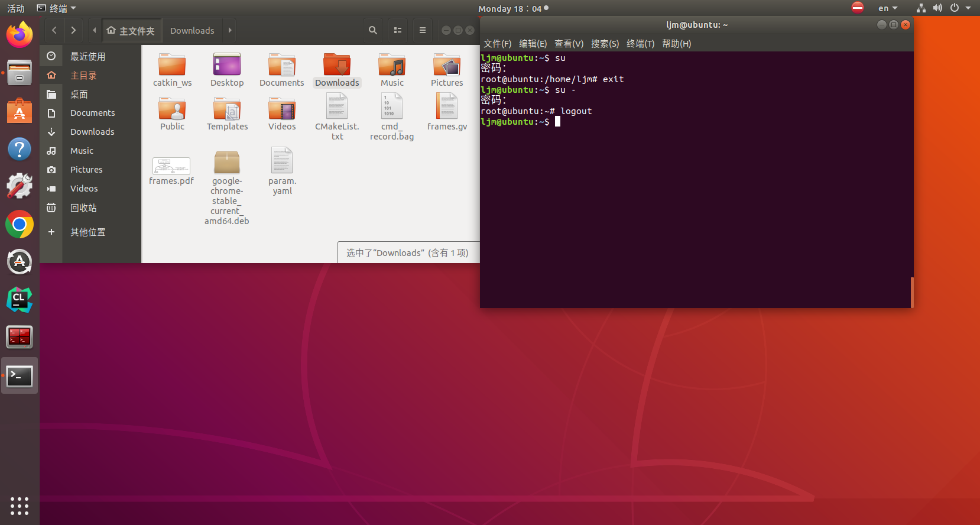980x525 pixels.
Task: Open Downloads in the sidebar
Action: [90, 132]
